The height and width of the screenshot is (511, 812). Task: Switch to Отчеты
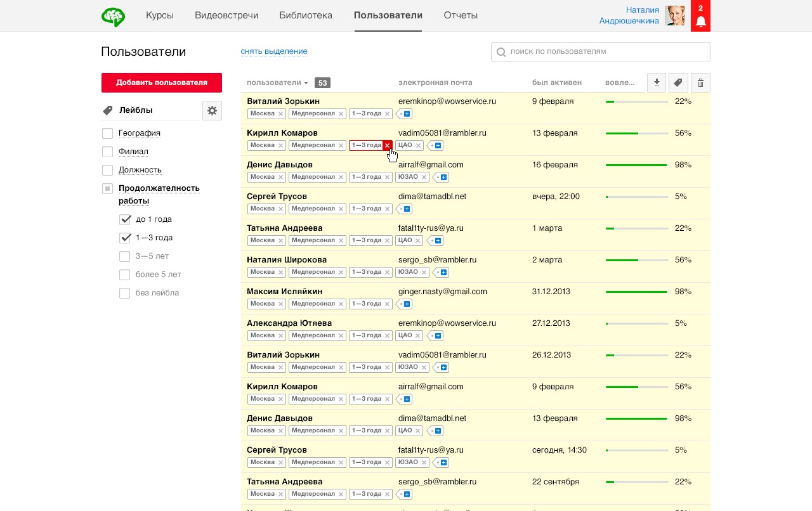pyautogui.click(x=461, y=15)
